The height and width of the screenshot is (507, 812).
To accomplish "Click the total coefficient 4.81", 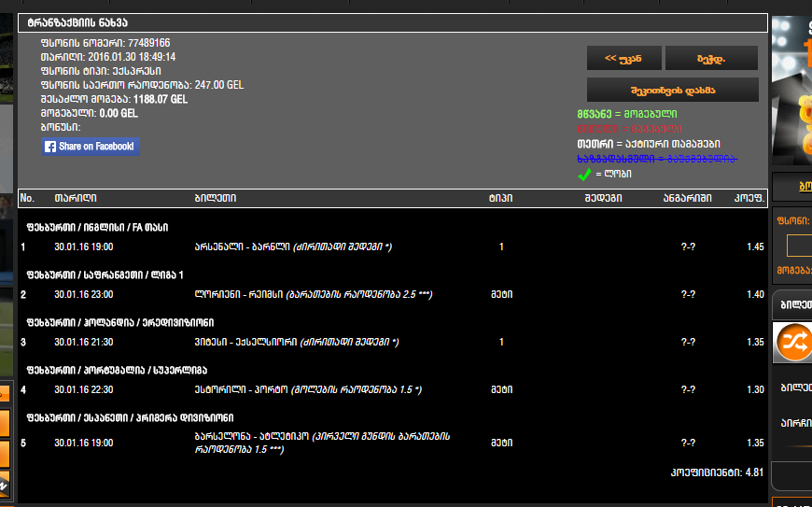I will pyautogui.click(x=754, y=472).
